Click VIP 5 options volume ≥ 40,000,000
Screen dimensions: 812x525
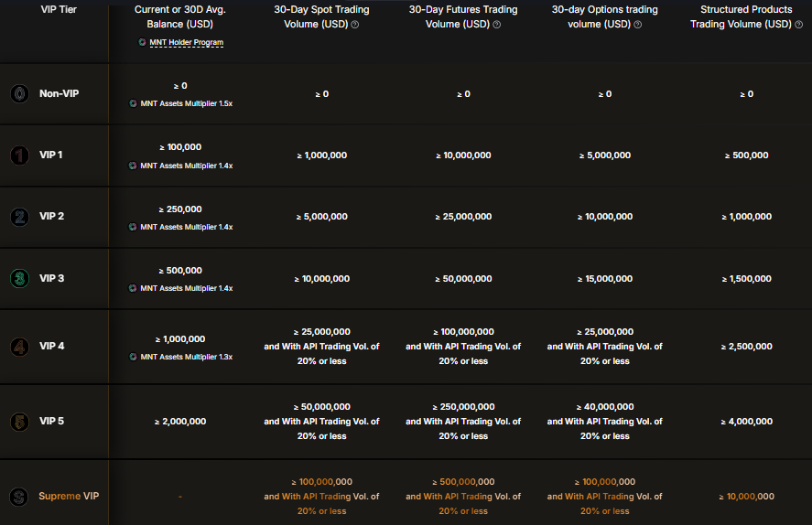click(x=605, y=407)
